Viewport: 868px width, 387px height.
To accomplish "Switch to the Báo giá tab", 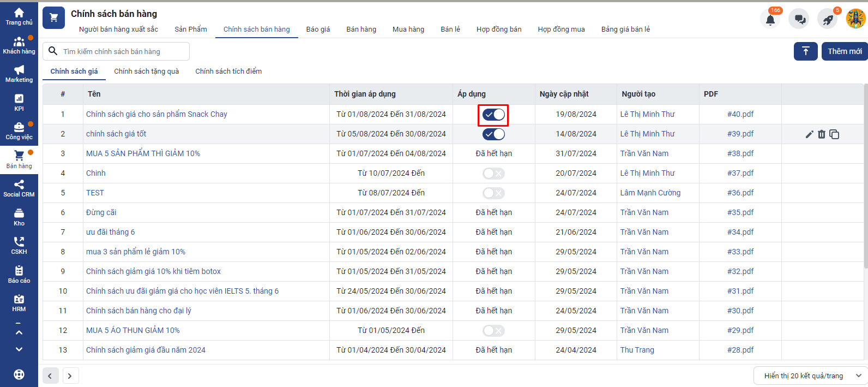I will tap(318, 29).
